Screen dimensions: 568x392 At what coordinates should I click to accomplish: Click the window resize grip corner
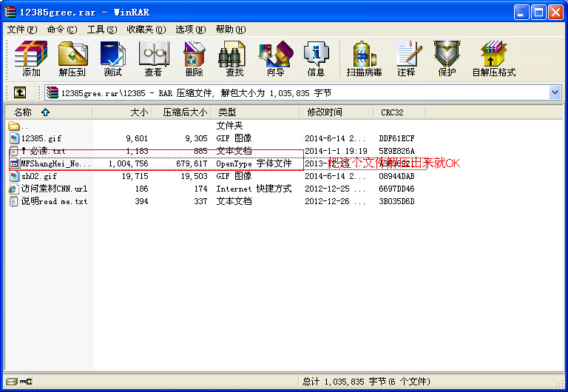coord(561,384)
